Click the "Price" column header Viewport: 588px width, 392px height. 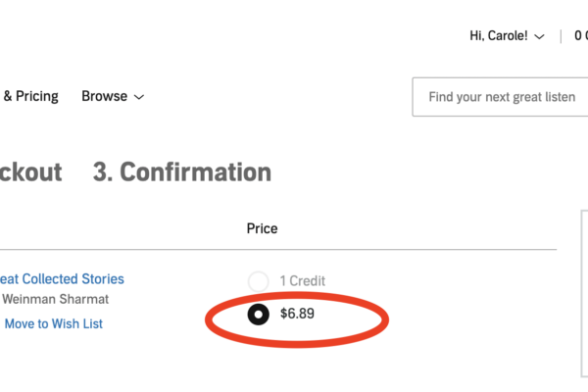262,228
